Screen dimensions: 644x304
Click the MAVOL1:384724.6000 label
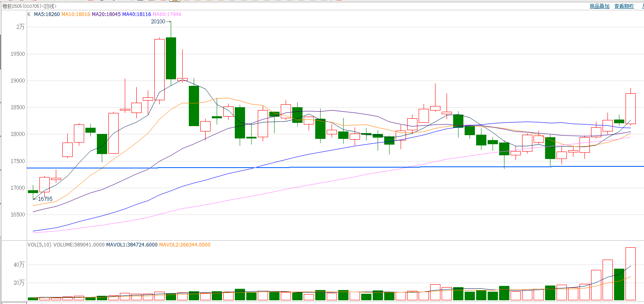click(x=131, y=245)
